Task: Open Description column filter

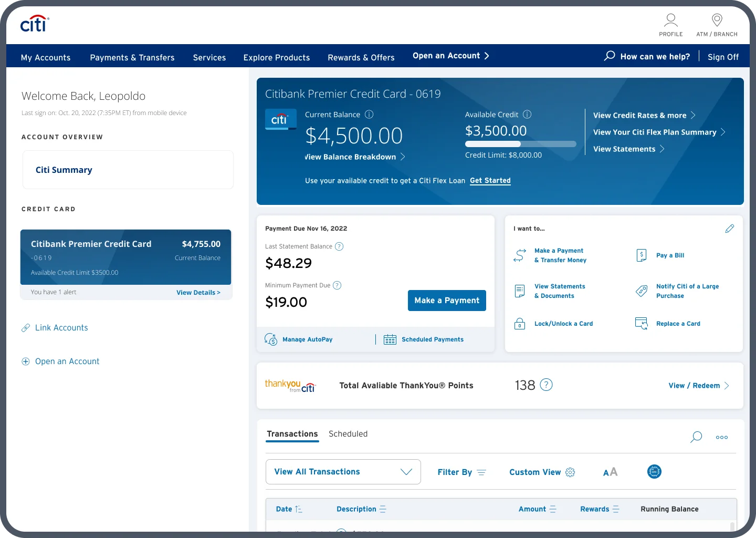Action: (x=383, y=509)
